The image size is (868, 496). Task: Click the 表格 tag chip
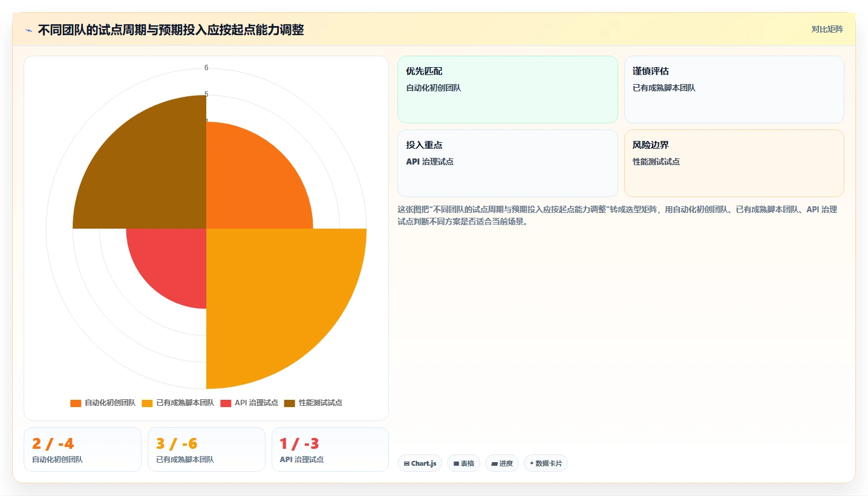coord(464,463)
